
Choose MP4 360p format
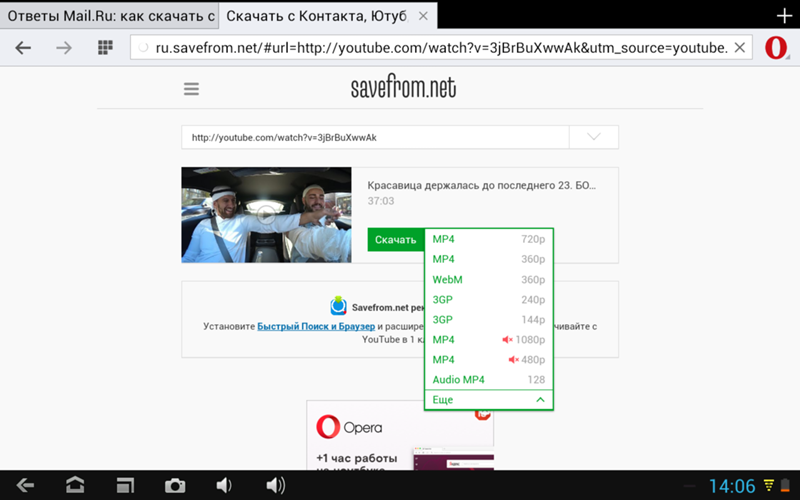coord(489,259)
